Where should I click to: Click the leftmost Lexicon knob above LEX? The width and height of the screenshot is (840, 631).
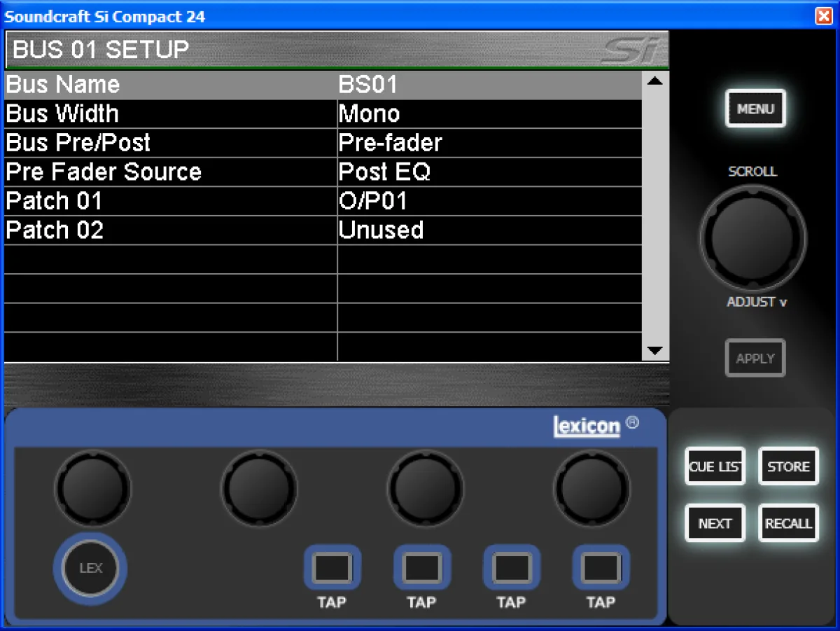93,487
